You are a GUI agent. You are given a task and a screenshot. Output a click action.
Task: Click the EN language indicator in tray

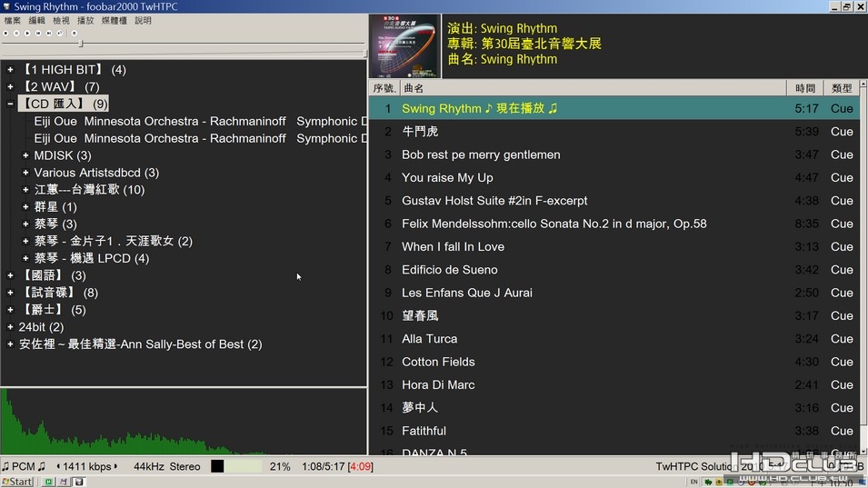point(693,482)
